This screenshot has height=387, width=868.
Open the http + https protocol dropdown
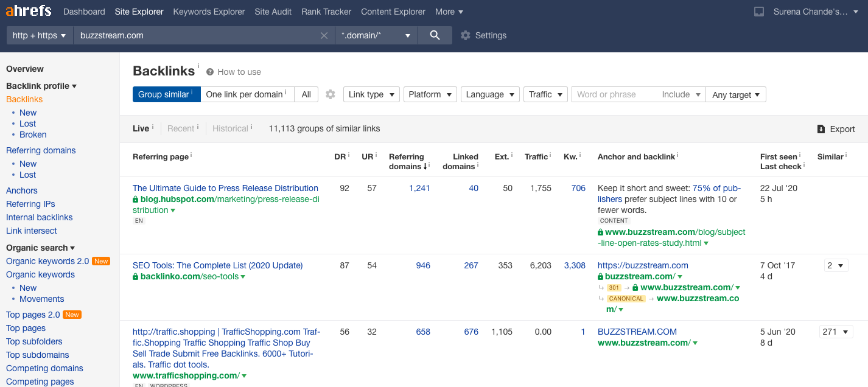[x=40, y=35]
